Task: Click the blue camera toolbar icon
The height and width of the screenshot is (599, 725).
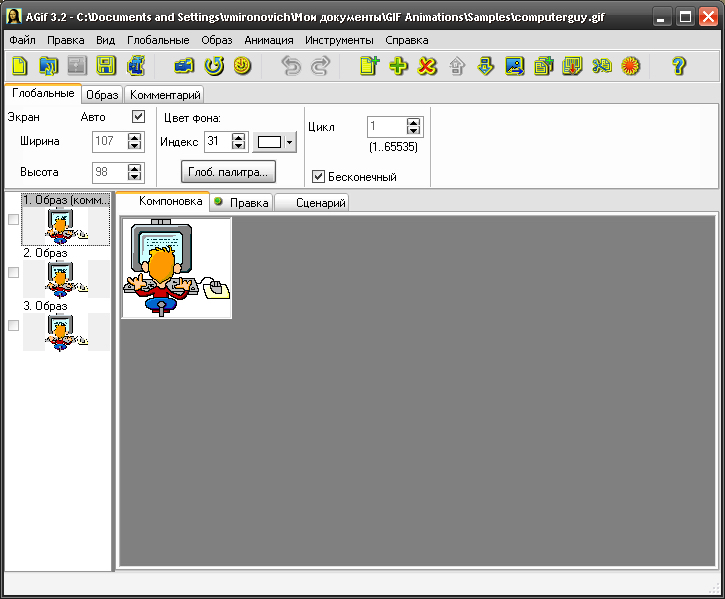Action: click(x=183, y=67)
